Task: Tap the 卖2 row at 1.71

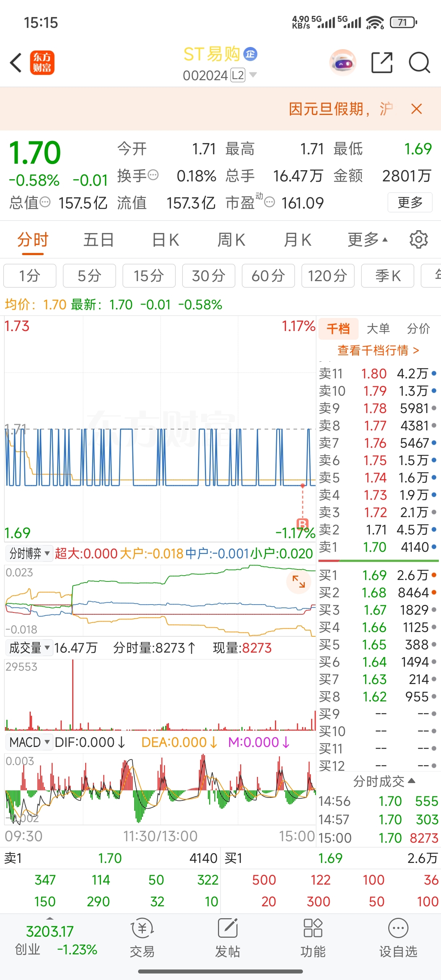Action: [x=378, y=529]
